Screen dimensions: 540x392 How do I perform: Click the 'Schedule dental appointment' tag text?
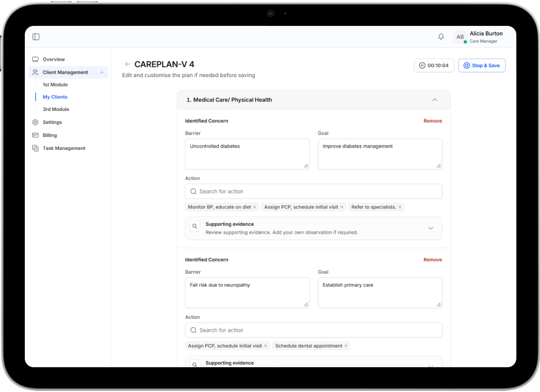click(308, 346)
